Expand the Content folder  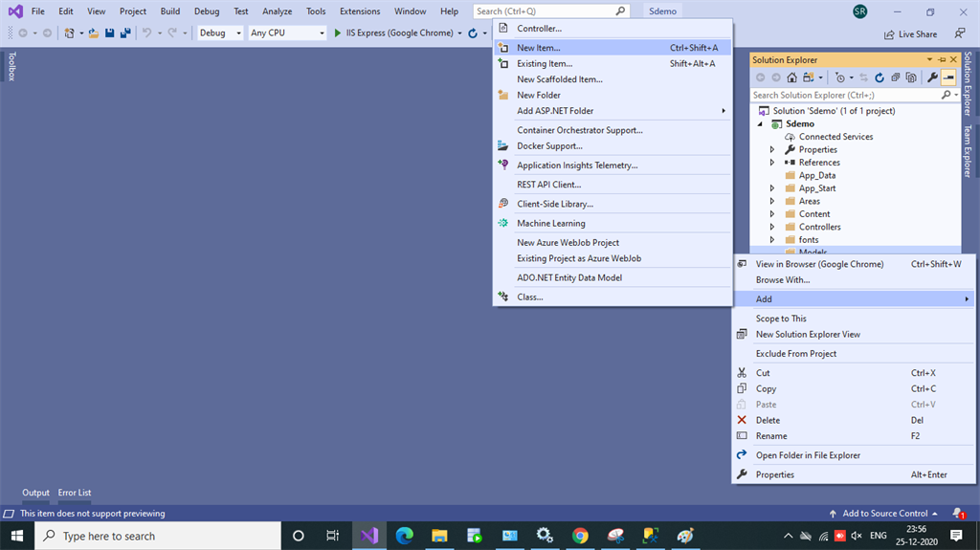point(772,213)
